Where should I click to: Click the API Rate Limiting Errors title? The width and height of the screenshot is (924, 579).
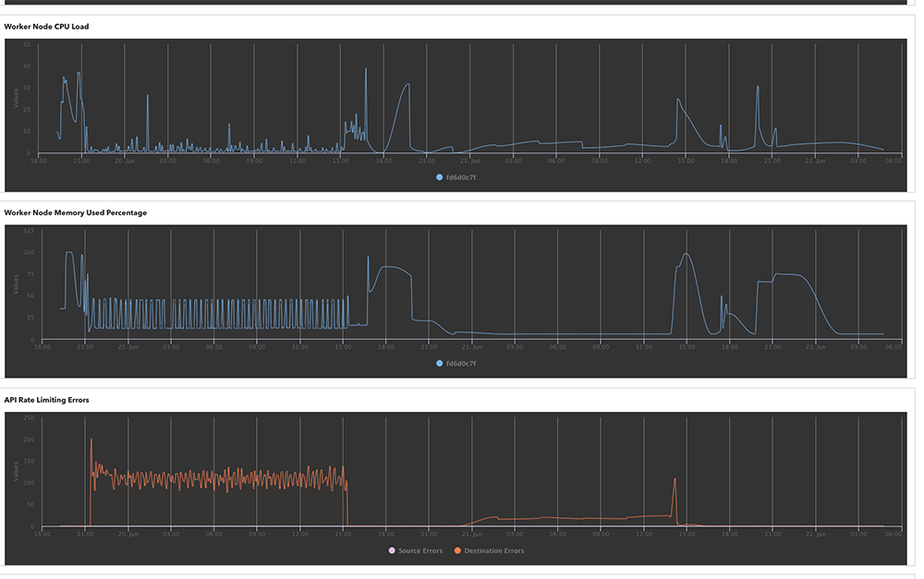[46, 400]
